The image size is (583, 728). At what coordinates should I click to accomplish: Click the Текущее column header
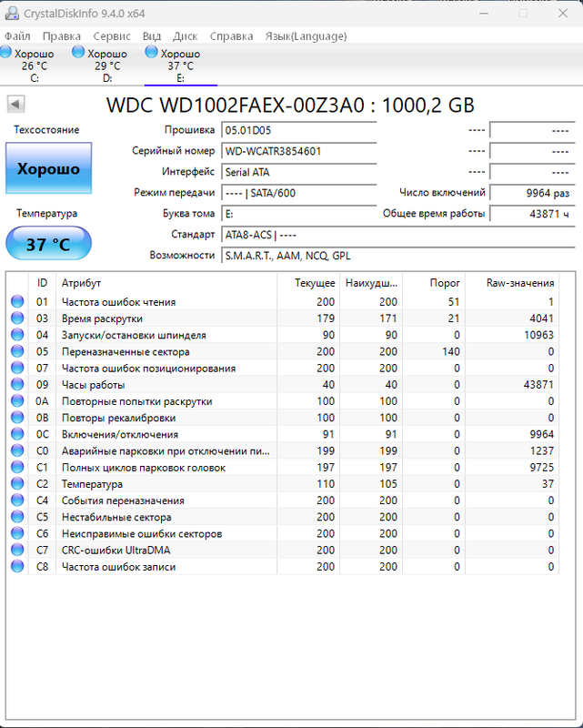[308, 283]
